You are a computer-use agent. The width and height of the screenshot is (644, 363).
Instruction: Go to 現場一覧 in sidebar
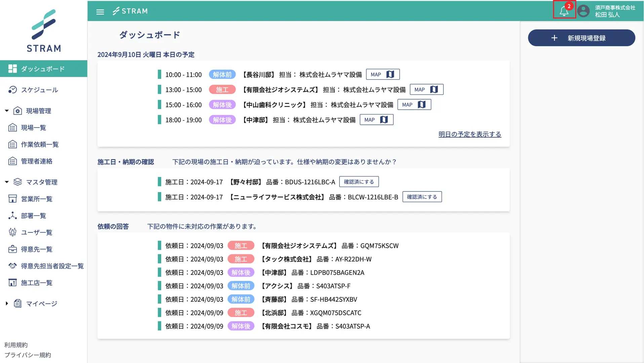point(33,128)
